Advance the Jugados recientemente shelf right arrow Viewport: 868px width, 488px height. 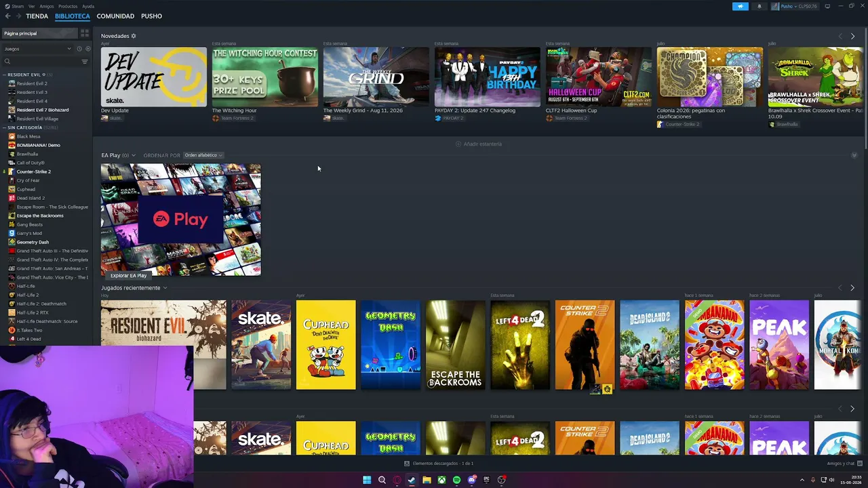tap(852, 288)
